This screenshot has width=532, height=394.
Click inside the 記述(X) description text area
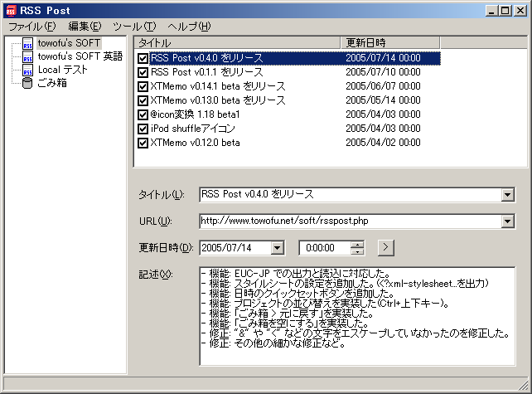pyautogui.click(x=357, y=316)
